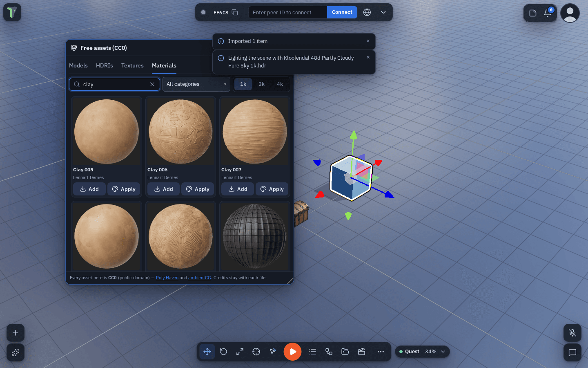Expand the connection bar chevron

(383, 12)
